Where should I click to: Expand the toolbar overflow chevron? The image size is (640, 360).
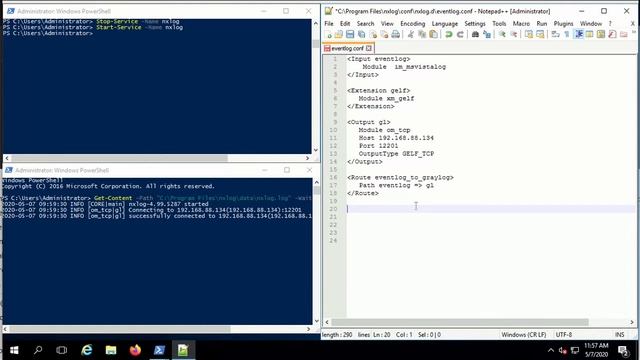[x=634, y=32]
